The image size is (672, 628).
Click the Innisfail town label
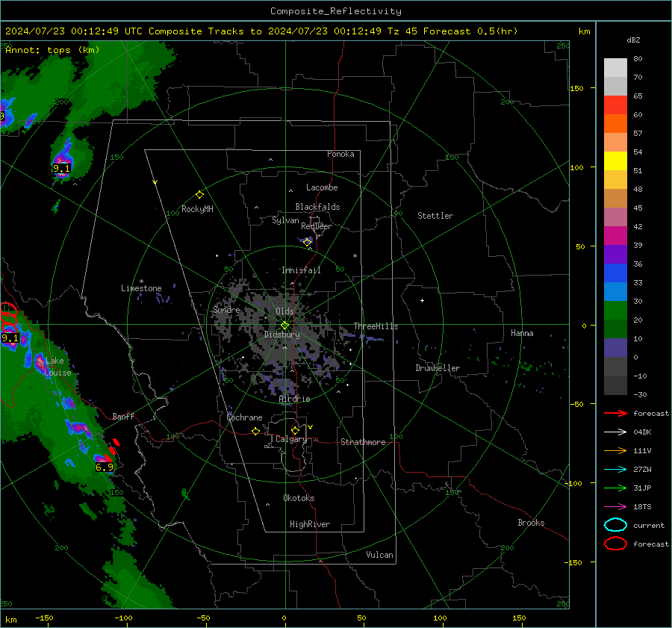(x=301, y=270)
